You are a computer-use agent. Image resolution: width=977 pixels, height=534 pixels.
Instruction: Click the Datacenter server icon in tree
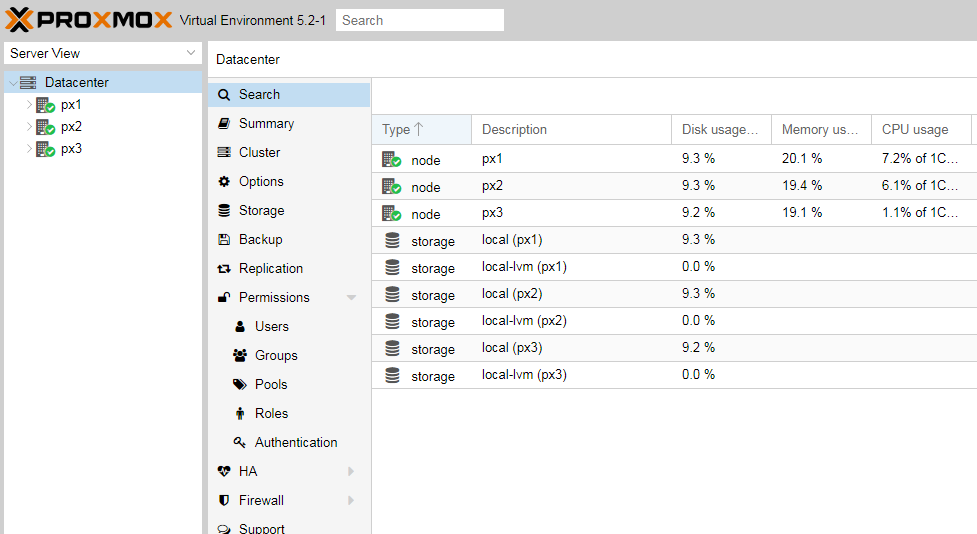click(x=28, y=83)
